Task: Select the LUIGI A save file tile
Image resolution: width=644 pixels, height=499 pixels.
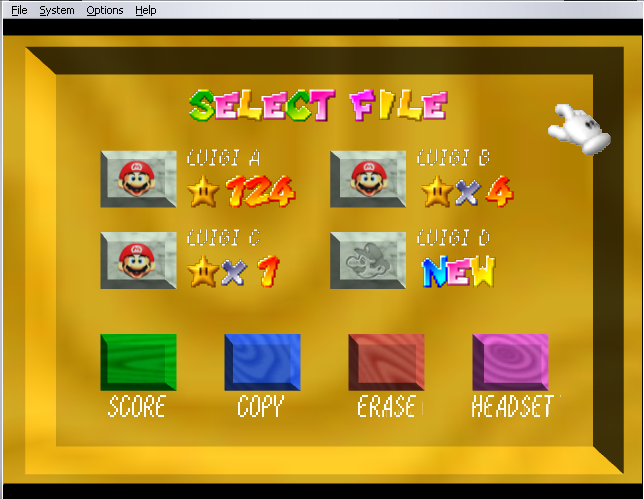Action: tap(138, 179)
